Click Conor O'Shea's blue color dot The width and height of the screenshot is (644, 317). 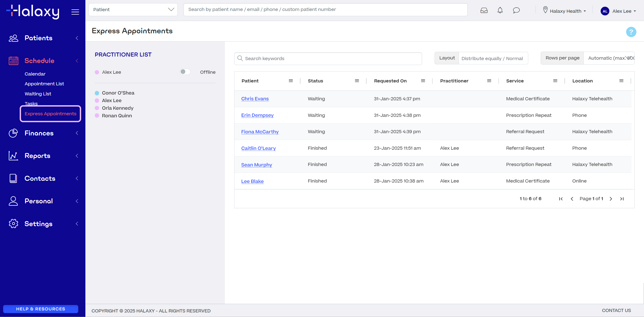tap(97, 93)
